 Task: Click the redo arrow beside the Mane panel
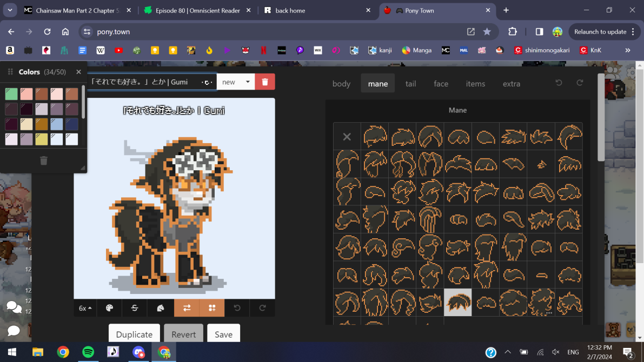[x=580, y=83]
